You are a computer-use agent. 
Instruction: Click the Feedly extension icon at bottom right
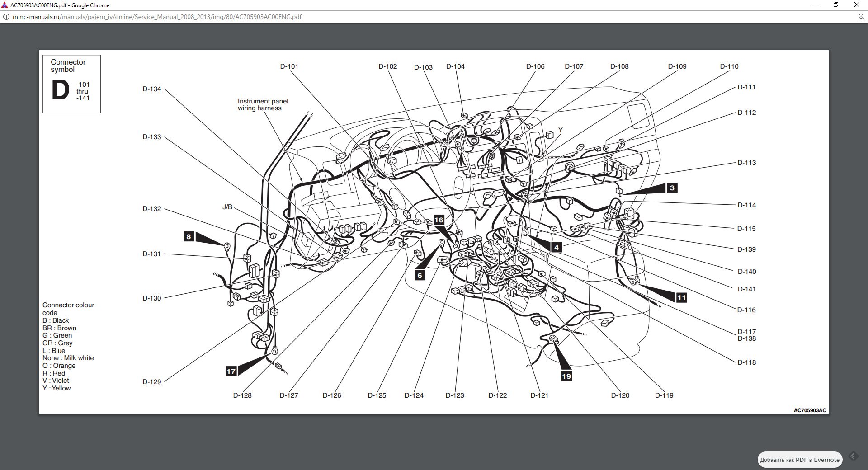click(x=853, y=456)
